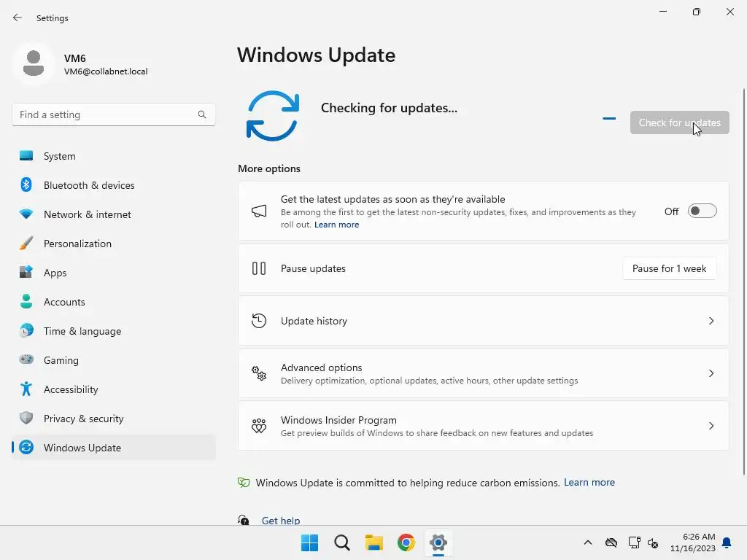Expand Update history chevron

(711, 321)
